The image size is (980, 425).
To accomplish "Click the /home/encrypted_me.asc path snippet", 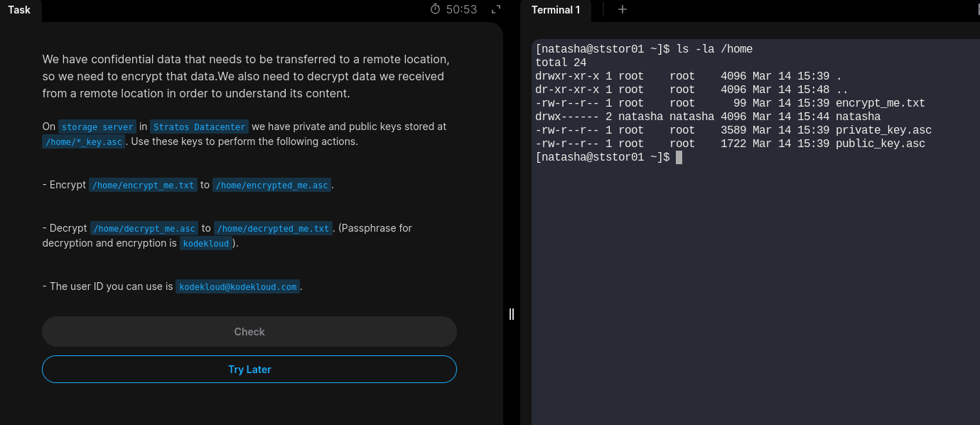I will tap(272, 185).
